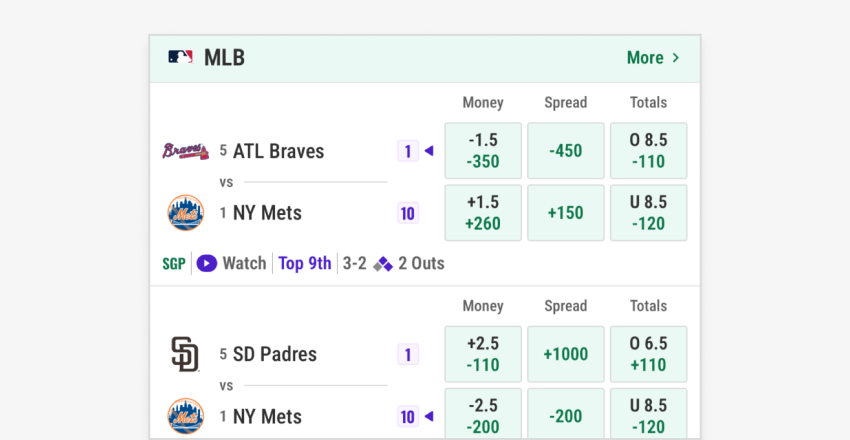Screen dimensions: 850x440
Task: Click the Watch play icon
Action: tap(206, 264)
